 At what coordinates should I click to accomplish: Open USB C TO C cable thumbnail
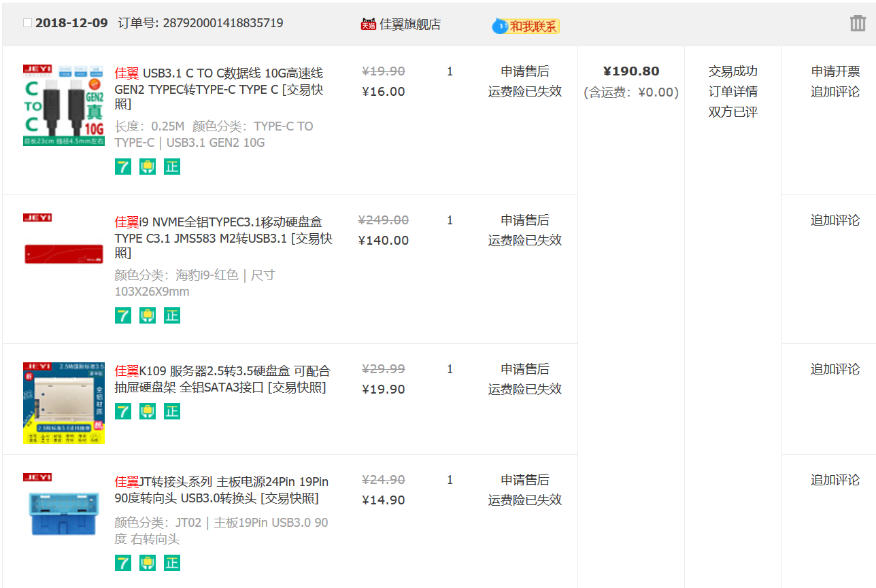pos(64,105)
